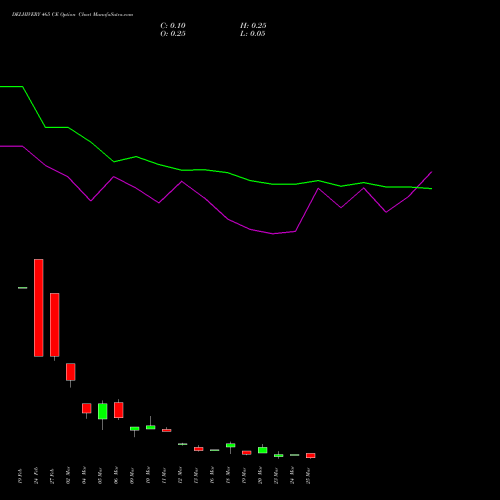500x500 pixels.
Task: Click the chart title DELHIVERY 465 CE Option
Action: click(x=44, y=15)
